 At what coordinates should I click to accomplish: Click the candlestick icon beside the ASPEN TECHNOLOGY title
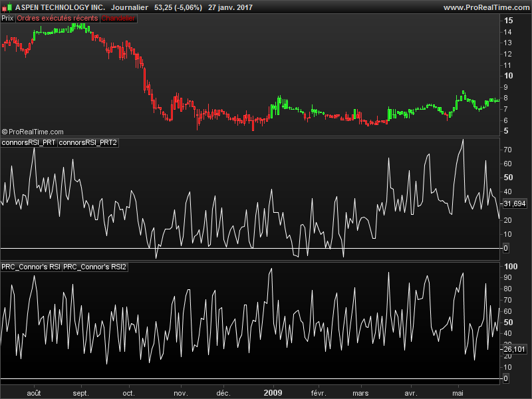point(7,7)
